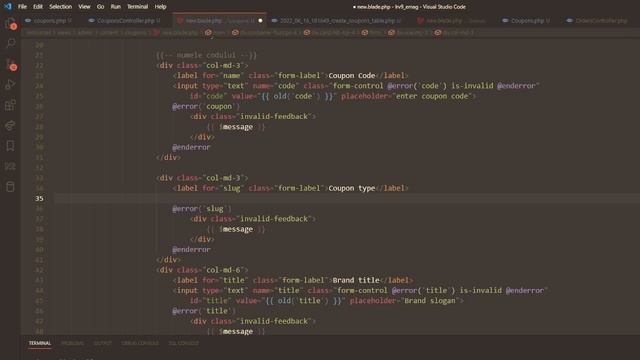The height and width of the screenshot is (360, 640).
Task: Open the Go menu
Action: pyautogui.click(x=100, y=7)
